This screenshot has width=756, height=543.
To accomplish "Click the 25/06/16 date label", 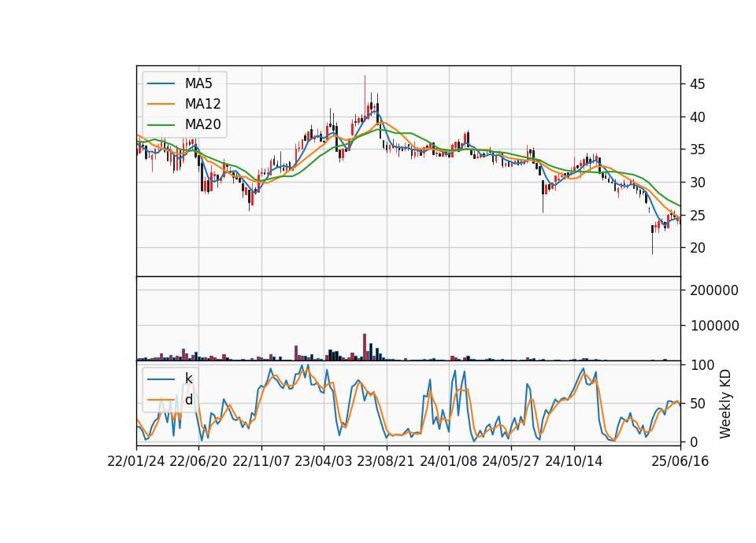I will [680, 461].
